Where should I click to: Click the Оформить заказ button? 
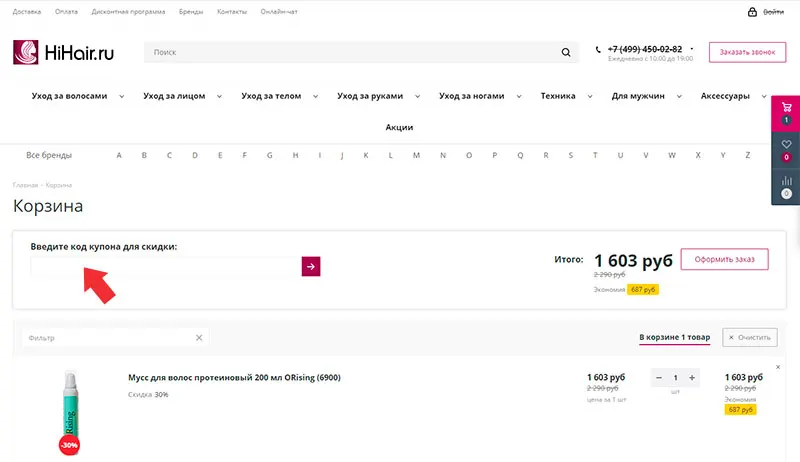click(724, 260)
